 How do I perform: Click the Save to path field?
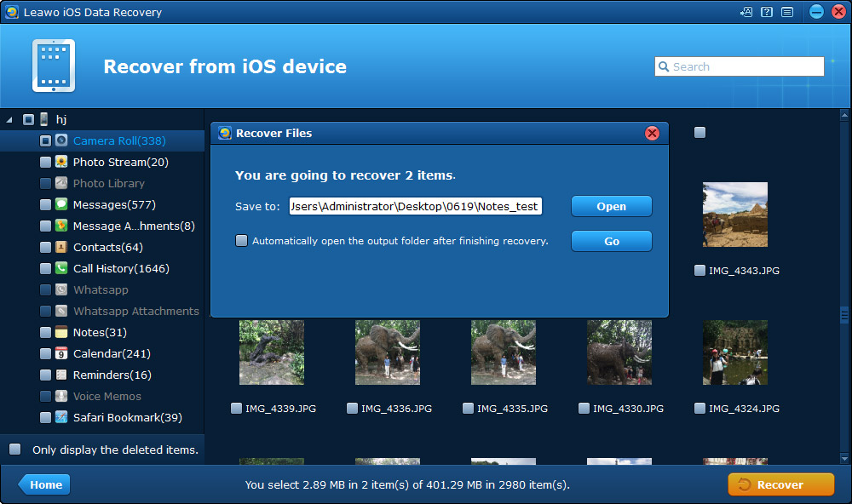[x=416, y=206]
